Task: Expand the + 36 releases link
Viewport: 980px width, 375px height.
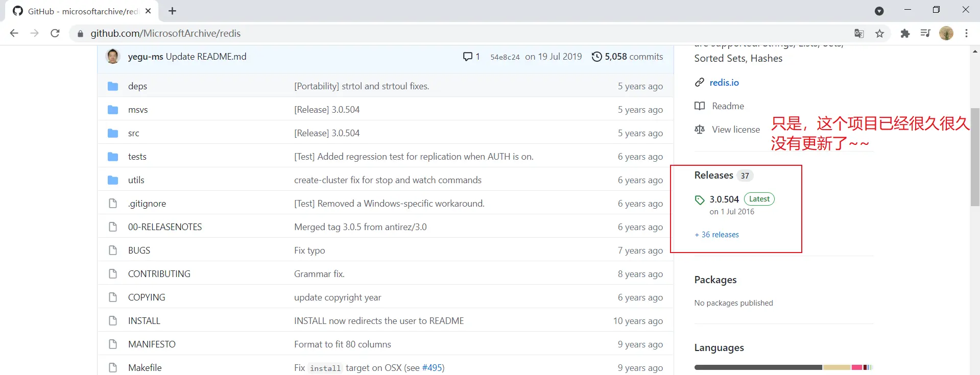Action: coord(716,235)
